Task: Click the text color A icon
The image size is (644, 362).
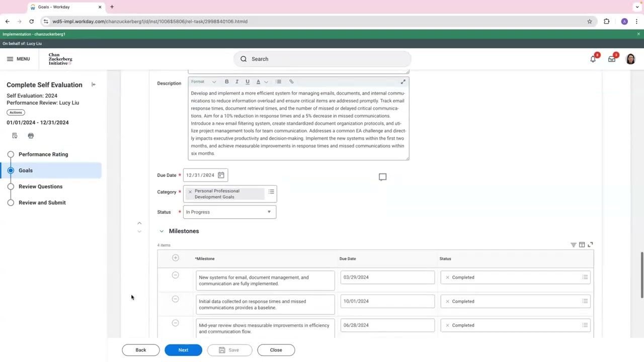Action: [x=258, y=81]
